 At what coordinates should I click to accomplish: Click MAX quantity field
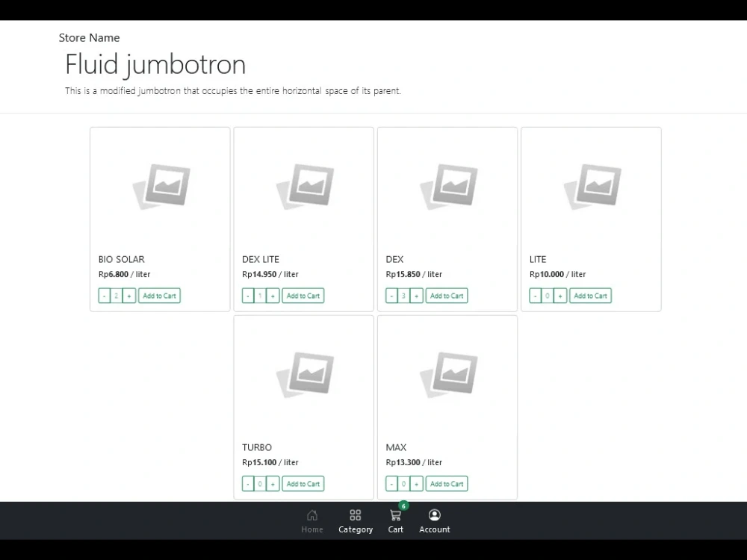(x=403, y=484)
